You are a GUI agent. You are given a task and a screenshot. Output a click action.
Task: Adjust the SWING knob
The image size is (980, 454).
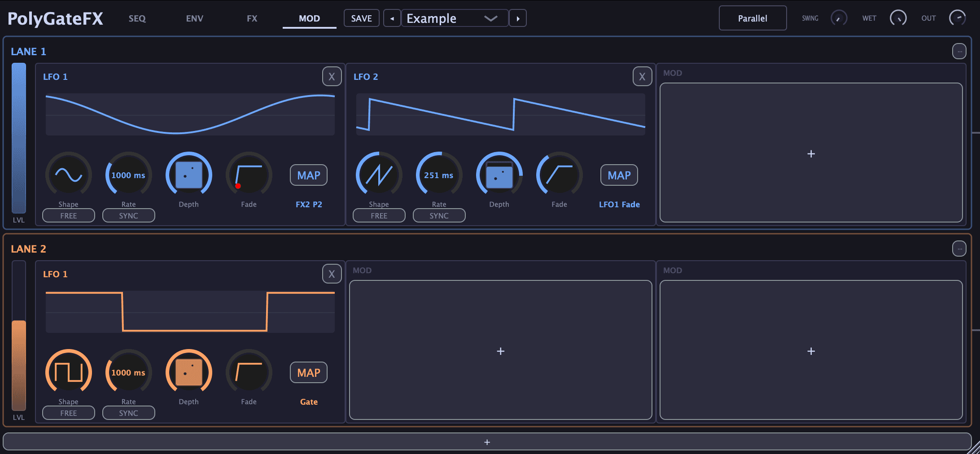(x=839, y=18)
